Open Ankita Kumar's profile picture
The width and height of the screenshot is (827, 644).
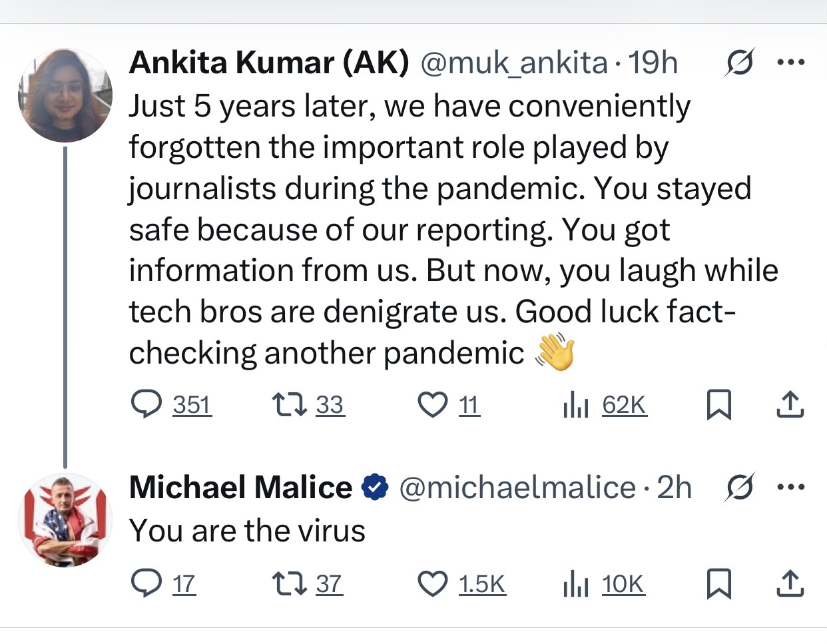tap(65, 95)
